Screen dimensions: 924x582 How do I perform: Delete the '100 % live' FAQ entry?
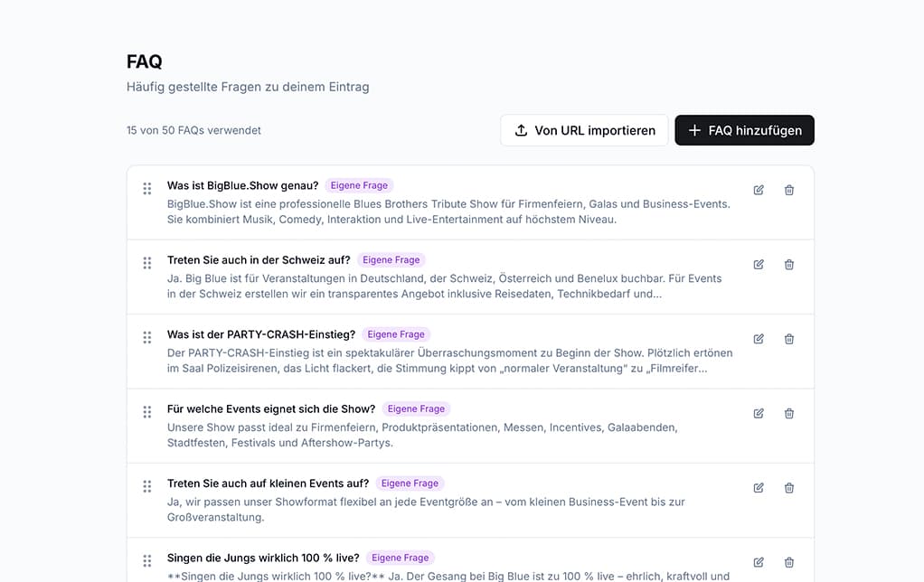(x=789, y=562)
